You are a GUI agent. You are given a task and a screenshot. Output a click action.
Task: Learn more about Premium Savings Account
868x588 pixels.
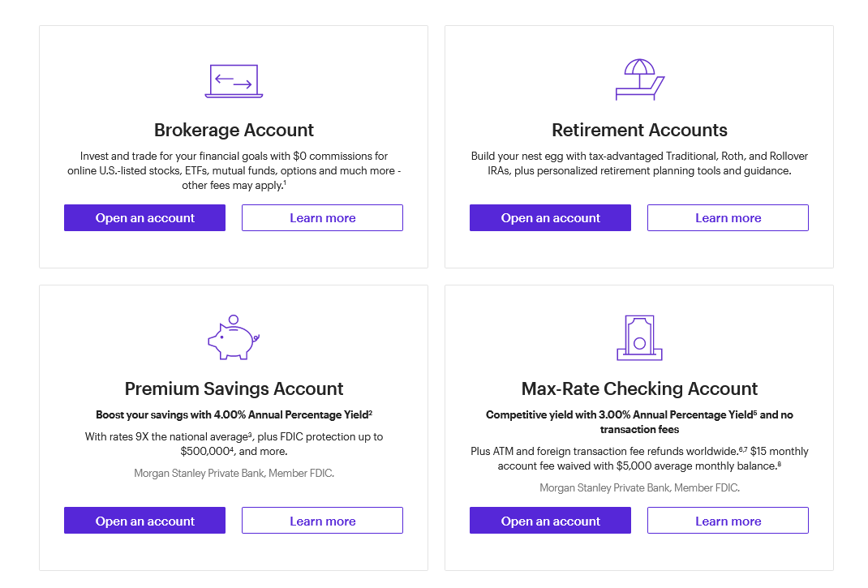(322, 520)
